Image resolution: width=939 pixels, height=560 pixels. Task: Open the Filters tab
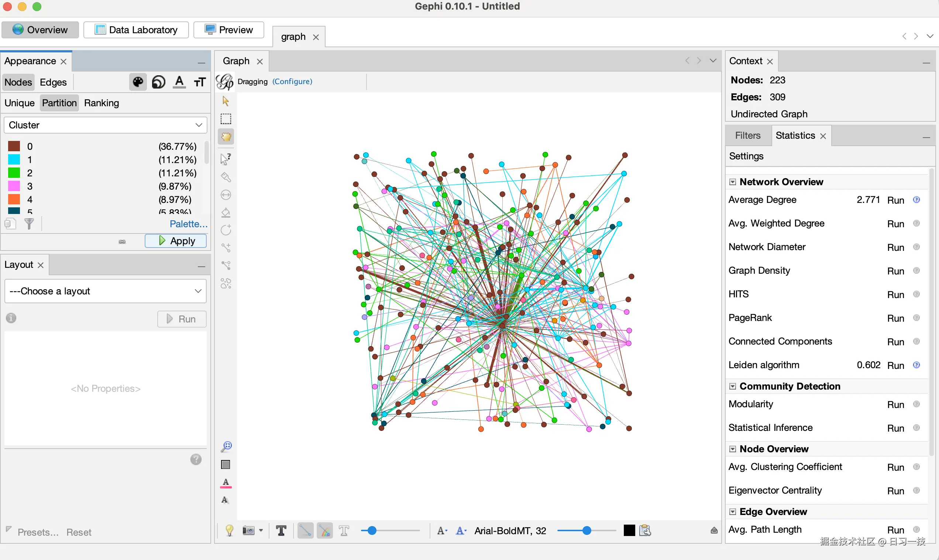747,135
